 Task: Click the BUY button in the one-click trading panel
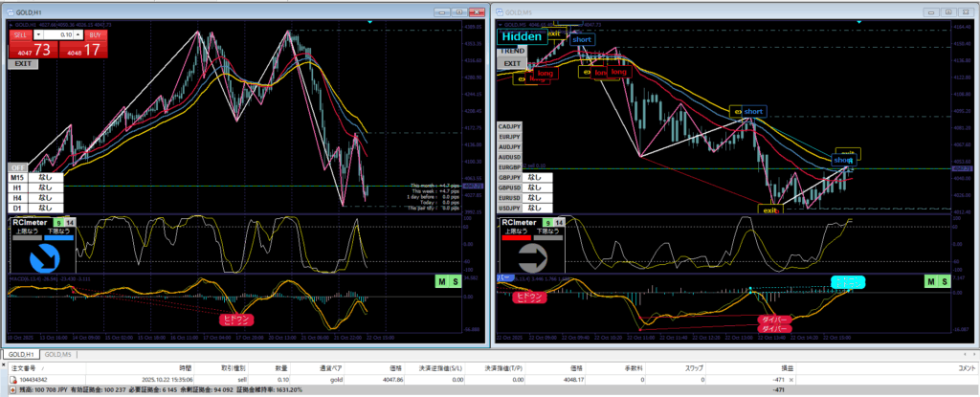point(93,34)
